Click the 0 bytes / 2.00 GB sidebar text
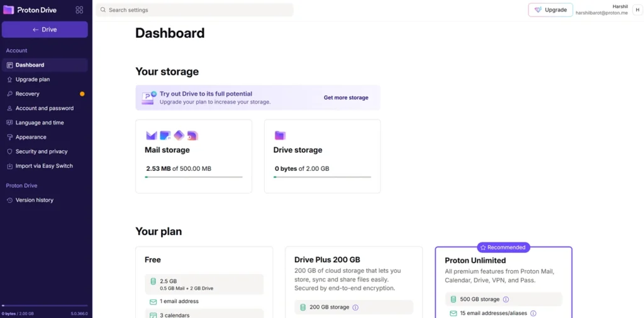The width and height of the screenshot is (644, 318). pyautogui.click(x=18, y=314)
